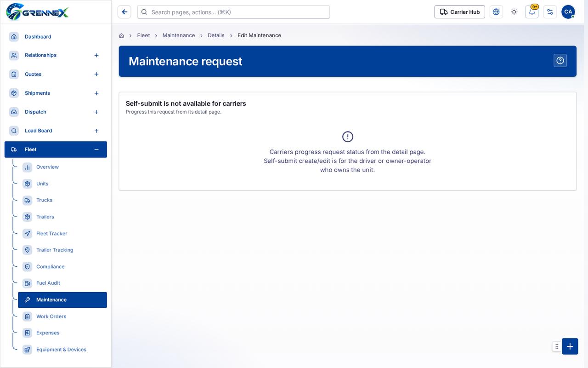The height and width of the screenshot is (368, 588).
Task: Open Trailers in Fleet submenu
Action: pos(62,217)
